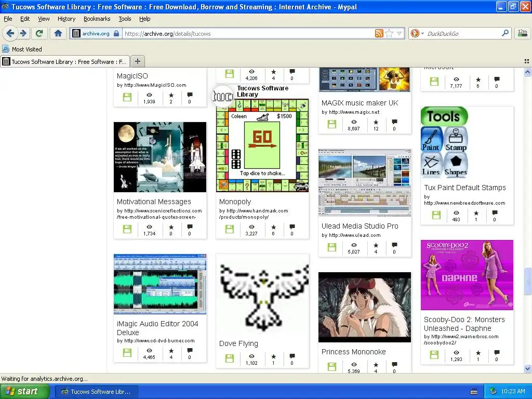
Task: Open the View menu
Action: (x=44, y=19)
